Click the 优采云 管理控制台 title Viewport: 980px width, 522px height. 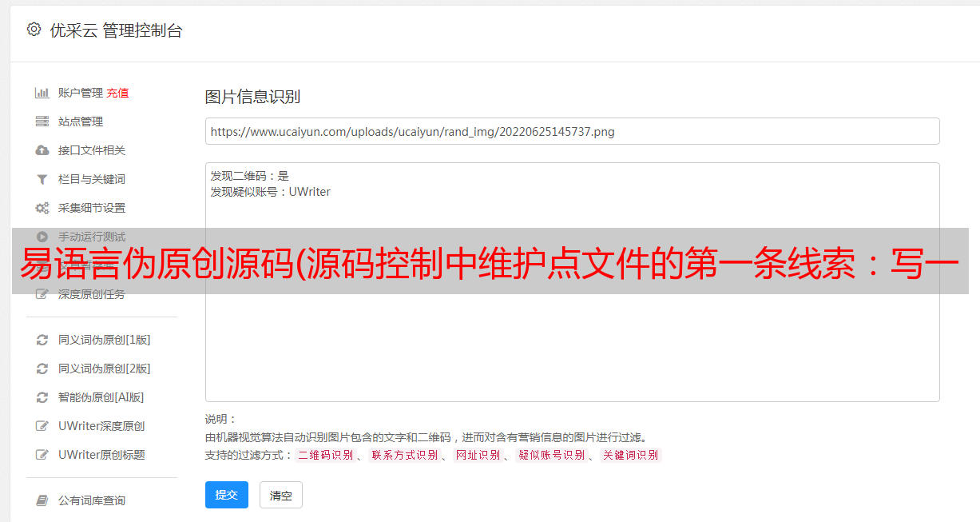116,30
